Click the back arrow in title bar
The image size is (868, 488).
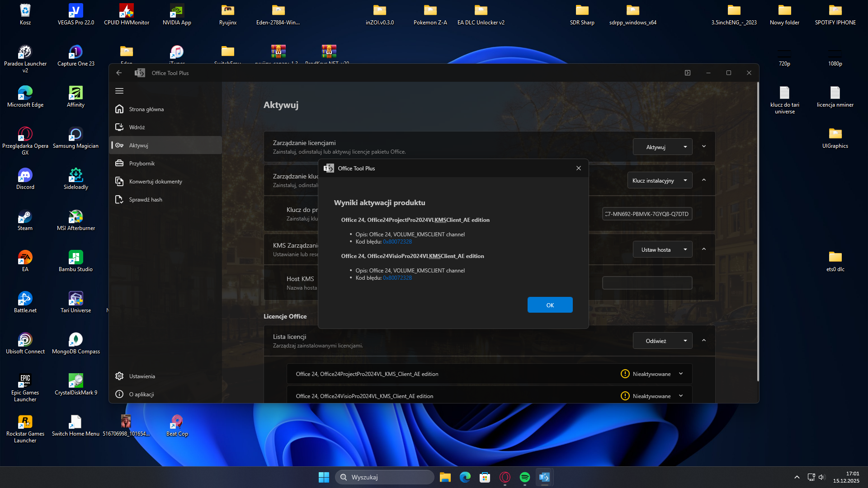click(x=119, y=73)
